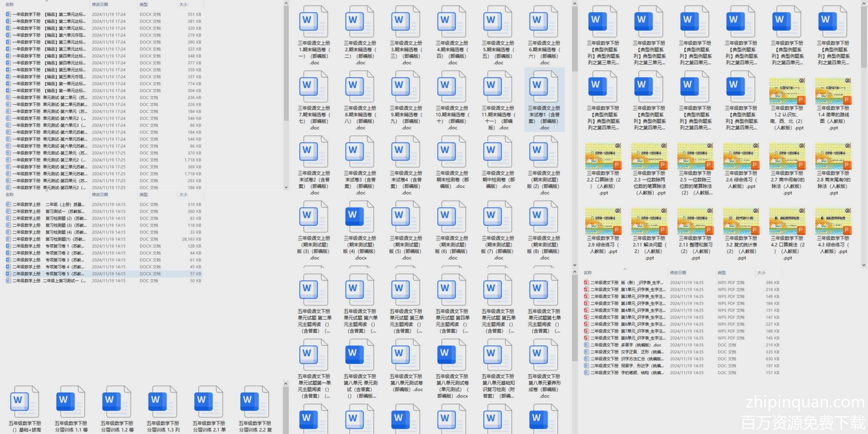
Task: Open 三年级数学下册 1.4 简单的路线图 presentation
Action: pos(833,92)
